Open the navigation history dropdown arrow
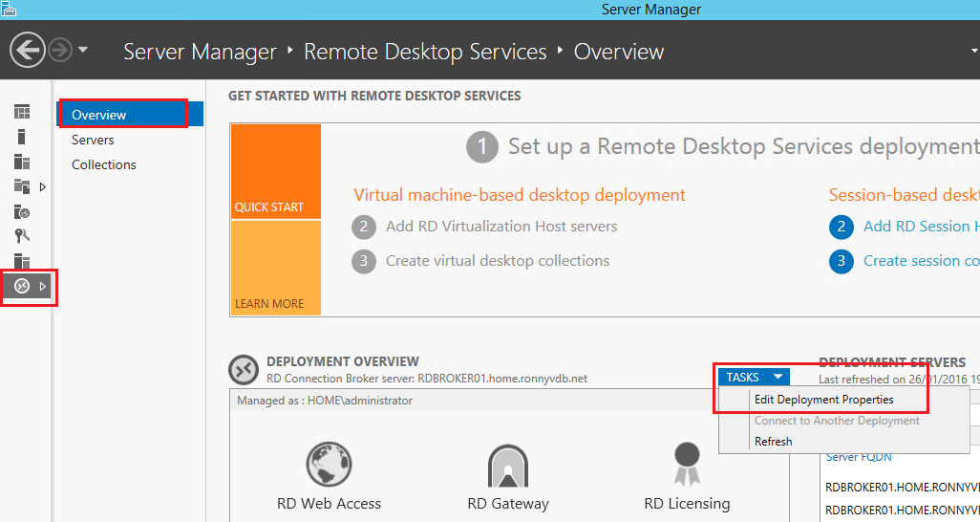This screenshot has width=980, height=522. click(x=83, y=50)
